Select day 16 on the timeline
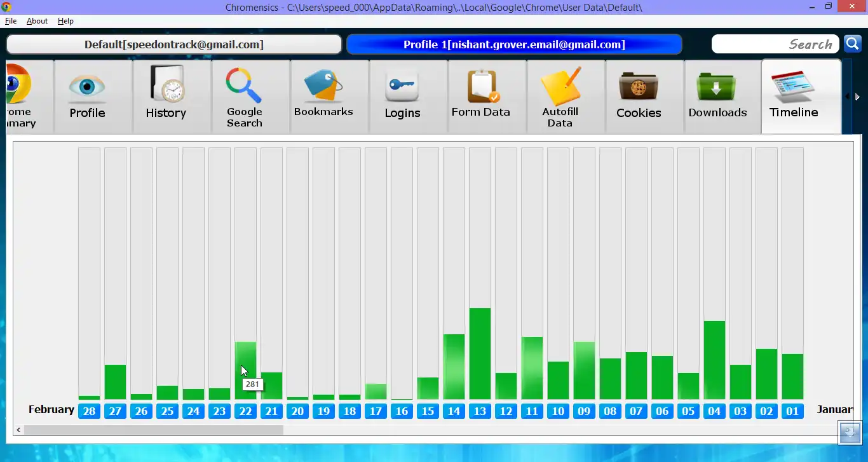This screenshot has height=462, width=868. point(402,411)
